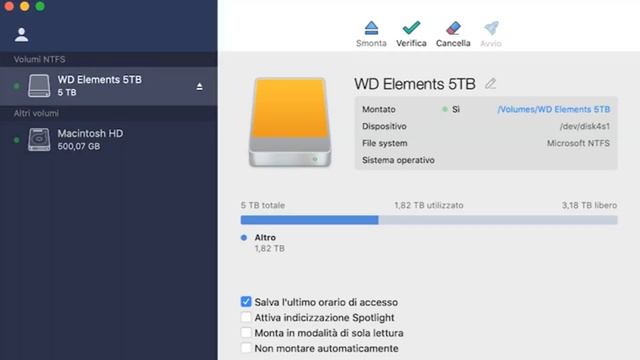Image resolution: width=640 pixels, height=360 pixels.
Task: Click the green mounted status dot beside Sì
Action: (445, 109)
